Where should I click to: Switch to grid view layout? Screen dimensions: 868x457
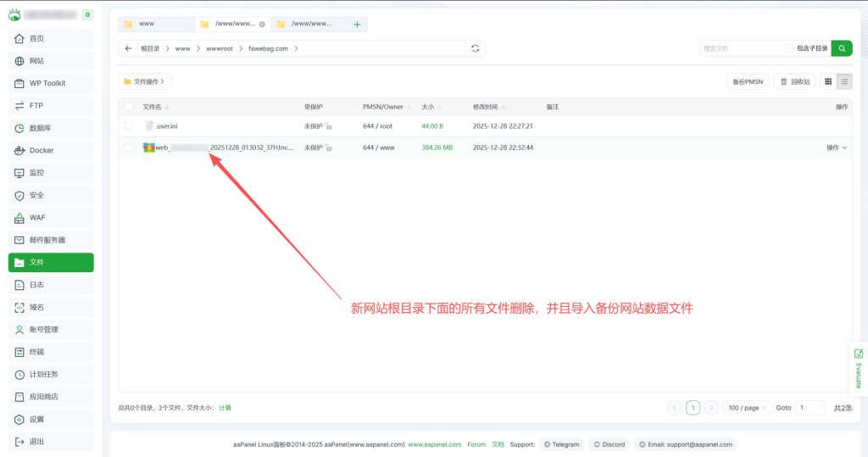828,81
